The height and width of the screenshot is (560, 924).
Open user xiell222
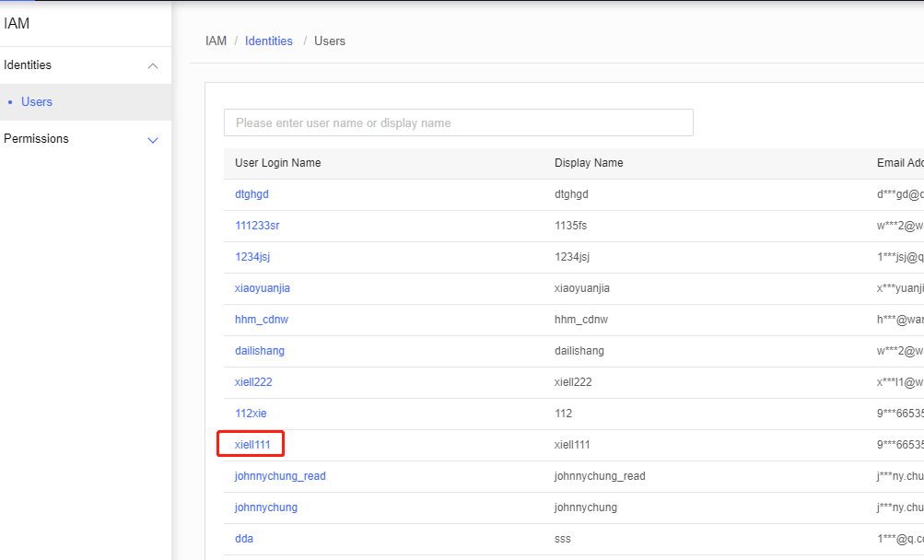coord(253,382)
